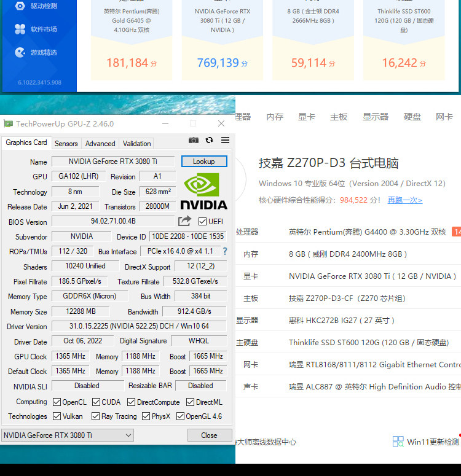Click the 游戏精选 sidebar icon
The width and height of the screenshot is (461, 476).
[20, 52]
